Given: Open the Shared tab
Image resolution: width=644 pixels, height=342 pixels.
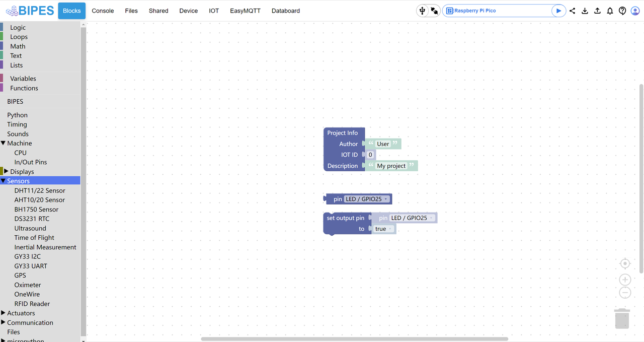Looking at the screenshot, I should [158, 11].
